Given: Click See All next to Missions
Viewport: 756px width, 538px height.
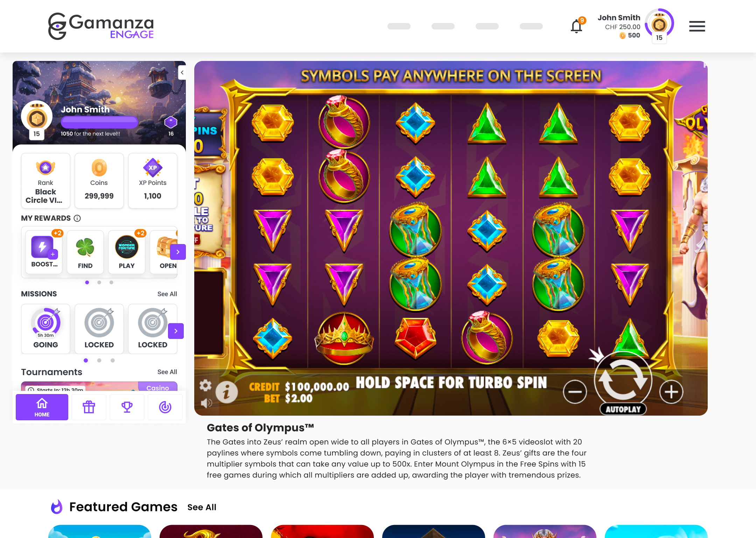Looking at the screenshot, I should click(x=167, y=294).
